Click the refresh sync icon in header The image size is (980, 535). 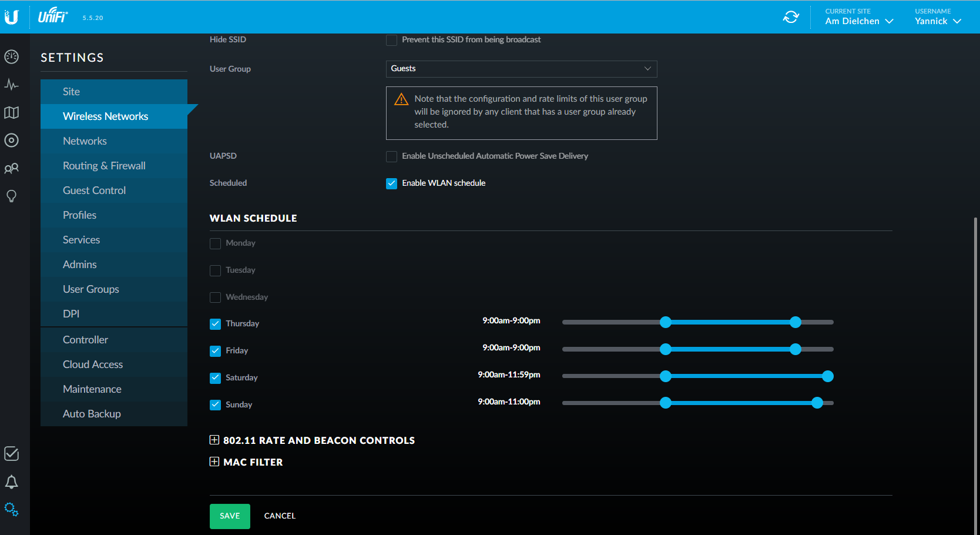pos(791,17)
